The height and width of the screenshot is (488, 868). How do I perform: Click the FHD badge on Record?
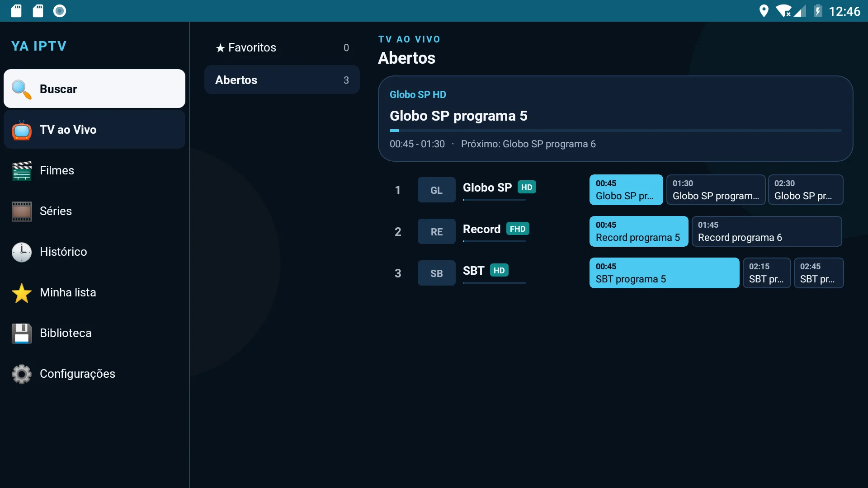[518, 229]
